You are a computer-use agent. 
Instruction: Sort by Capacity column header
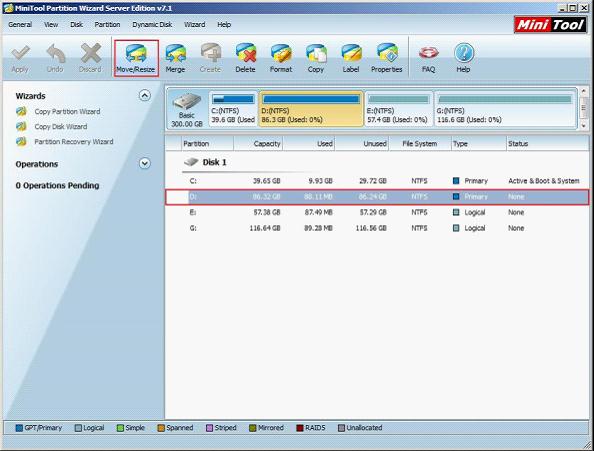pos(258,144)
